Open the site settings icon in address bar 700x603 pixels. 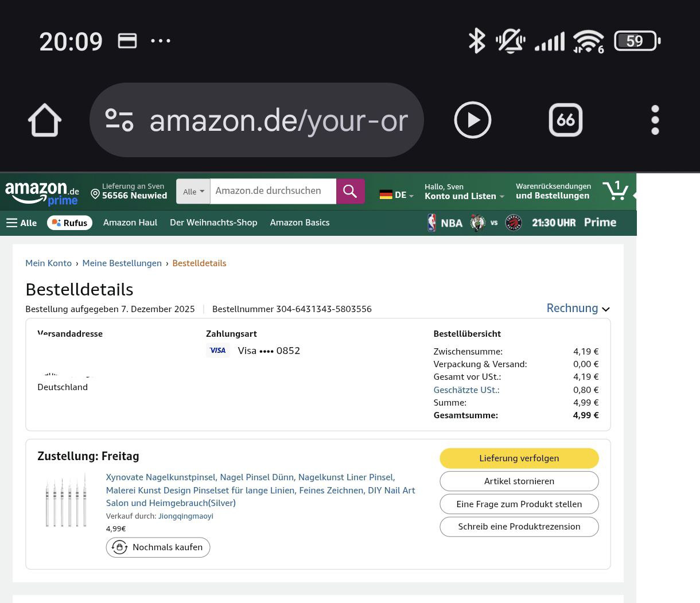tap(119, 120)
